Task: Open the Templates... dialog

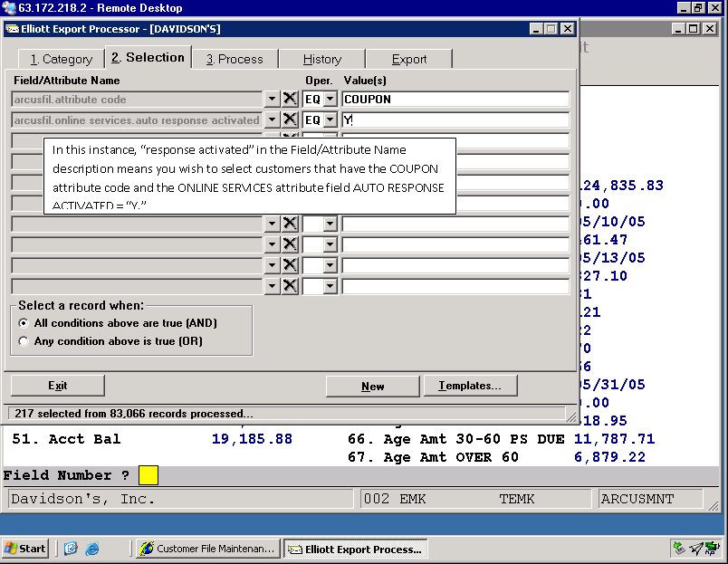Action: coord(469,386)
